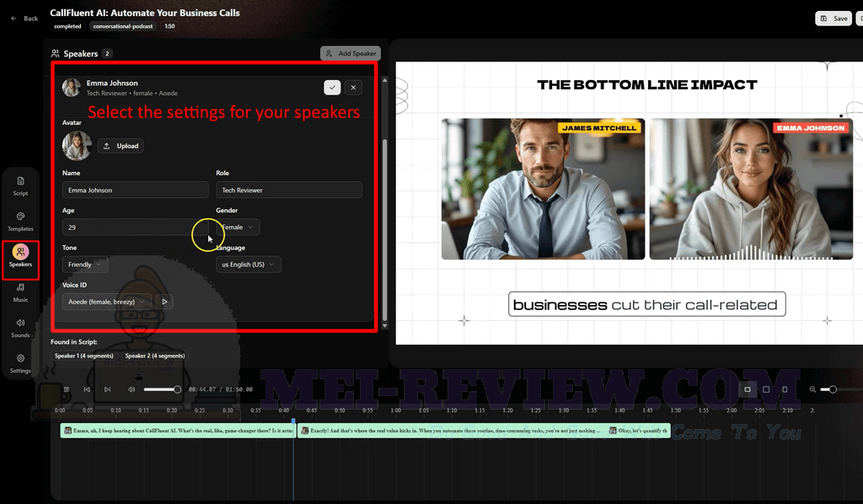
Task: Upload a new avatar image
Action: (121, 146)
